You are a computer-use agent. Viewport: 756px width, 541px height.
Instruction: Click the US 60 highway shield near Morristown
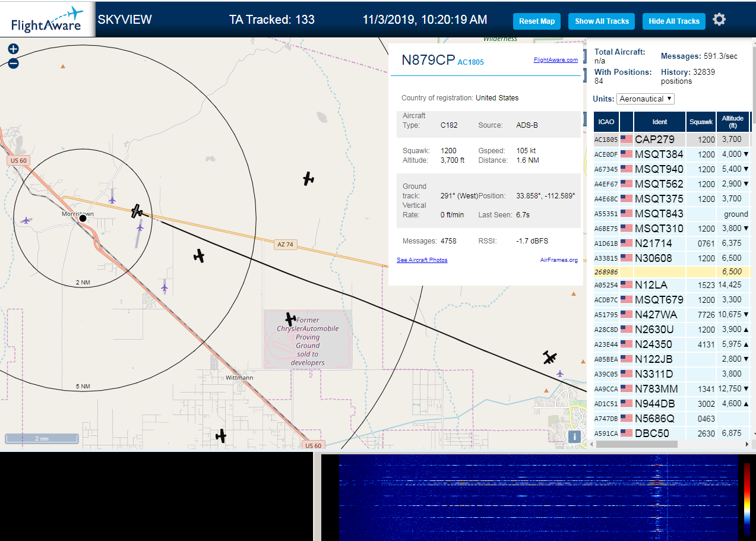point(18,161)
